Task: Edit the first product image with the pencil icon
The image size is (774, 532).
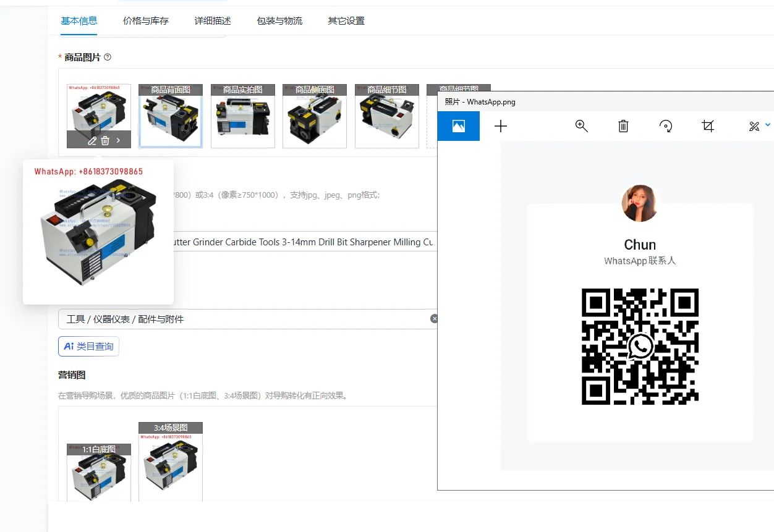Action: tap(92, 140)
